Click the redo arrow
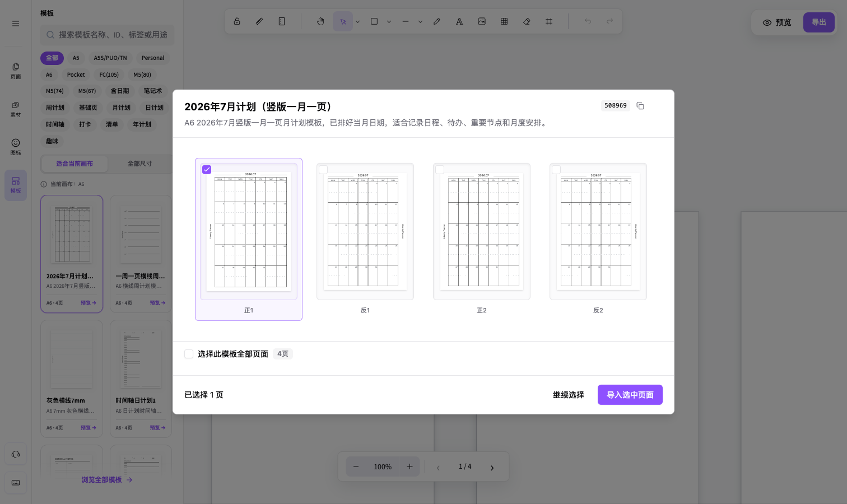The width and height of the screenshot is (847, 504). [x=609, y=21]
